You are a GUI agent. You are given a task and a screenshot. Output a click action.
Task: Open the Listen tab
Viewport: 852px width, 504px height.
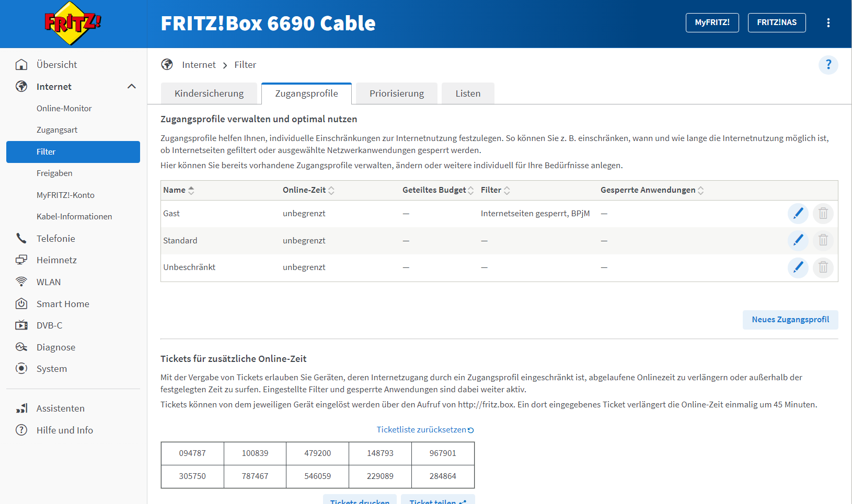(x=468, y=93)
